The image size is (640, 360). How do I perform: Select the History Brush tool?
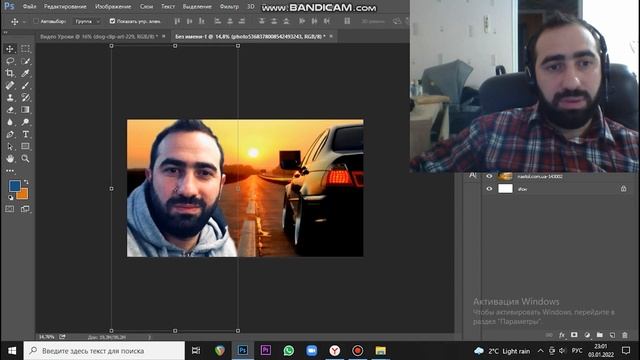coord(25,98)
